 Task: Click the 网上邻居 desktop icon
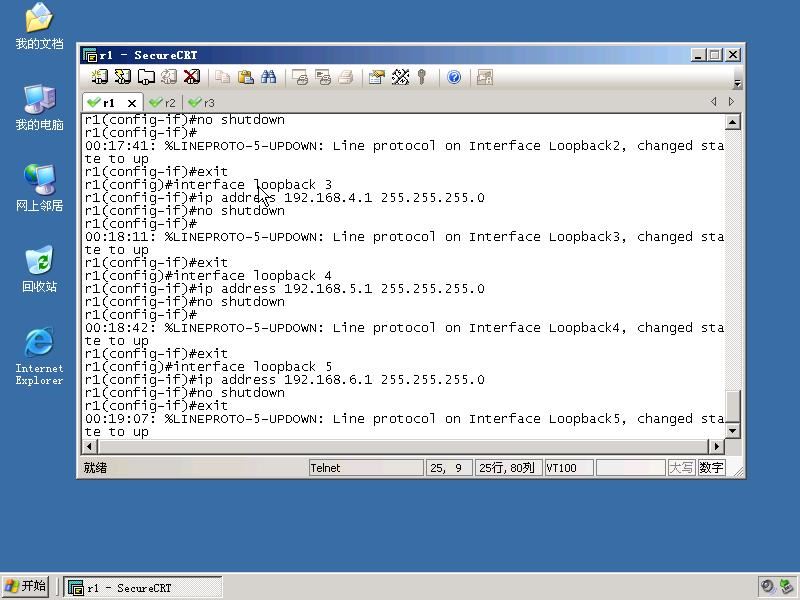point(39,188)
